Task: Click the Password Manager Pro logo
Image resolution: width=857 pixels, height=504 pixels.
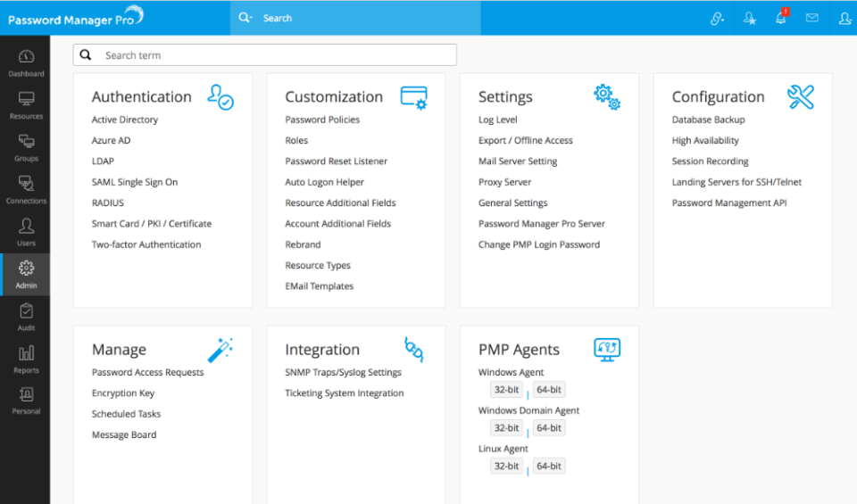Action: [x=75, y=18]
